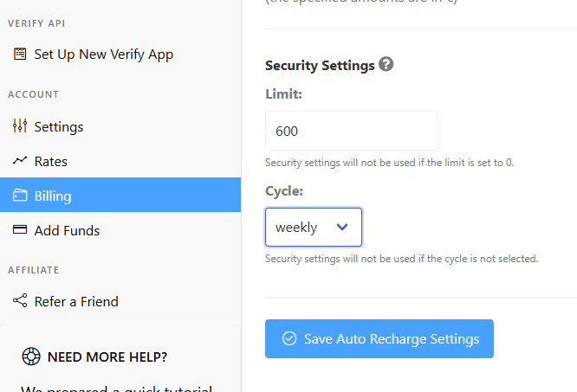Click the Refer a Friend share icon
This screenshot has width=577, height=392.
click(x=20, y=300)
